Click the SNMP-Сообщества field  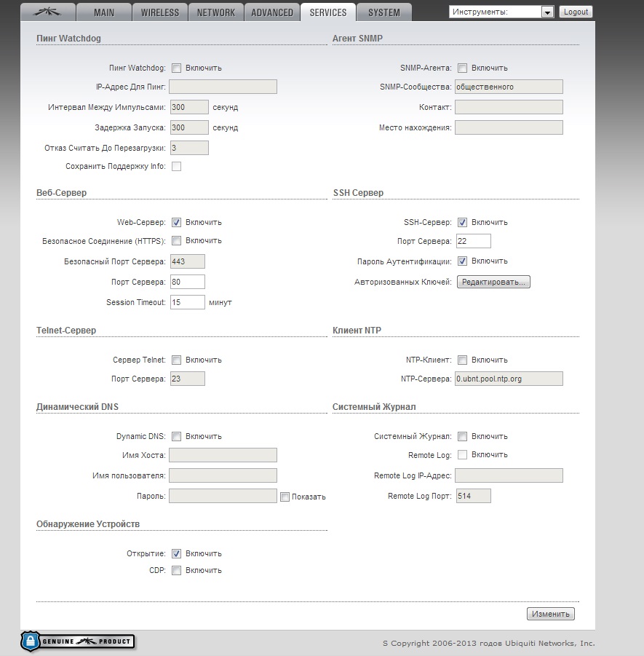[x=509, y=87]
